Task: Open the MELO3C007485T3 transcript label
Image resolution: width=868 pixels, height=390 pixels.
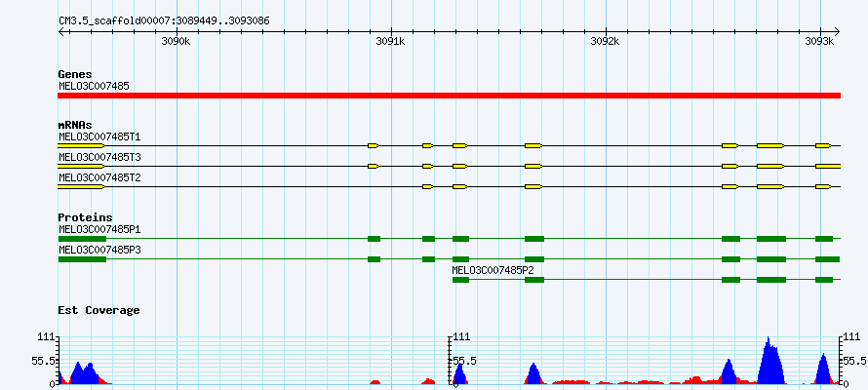Action: (x=99, y=158)
